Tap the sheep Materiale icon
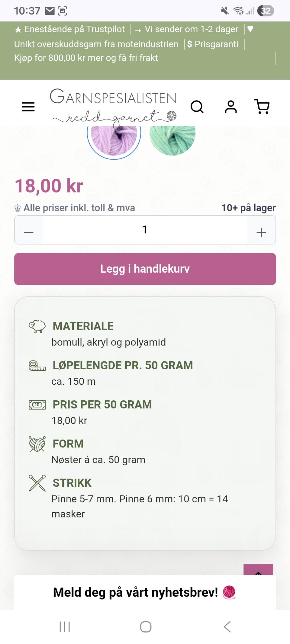The width and height of the screenshot is (290, 644). [x=37, y=326]
